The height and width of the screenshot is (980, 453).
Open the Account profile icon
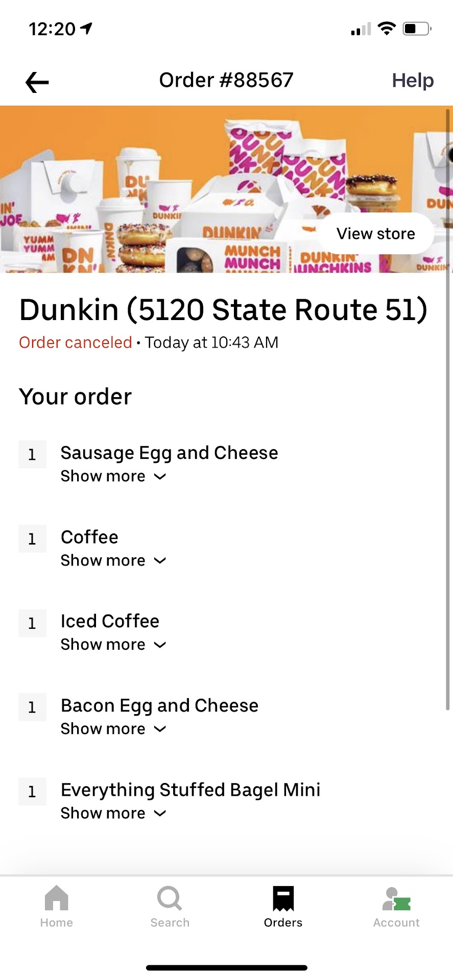[x=396, y=900]
